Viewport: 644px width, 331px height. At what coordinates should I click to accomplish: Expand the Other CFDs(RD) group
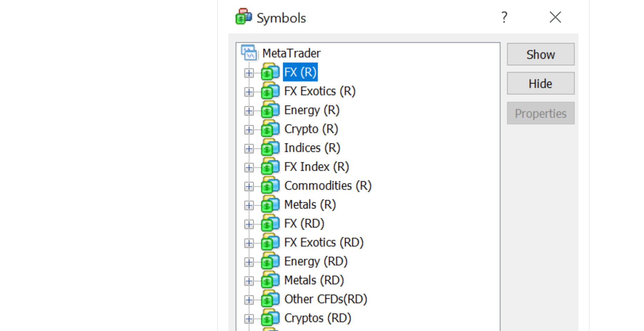tap(249, 300)
